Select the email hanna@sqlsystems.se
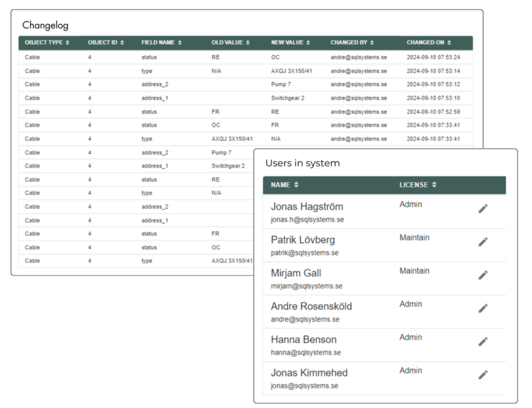The image size is (532, 408). pos(306,353)
